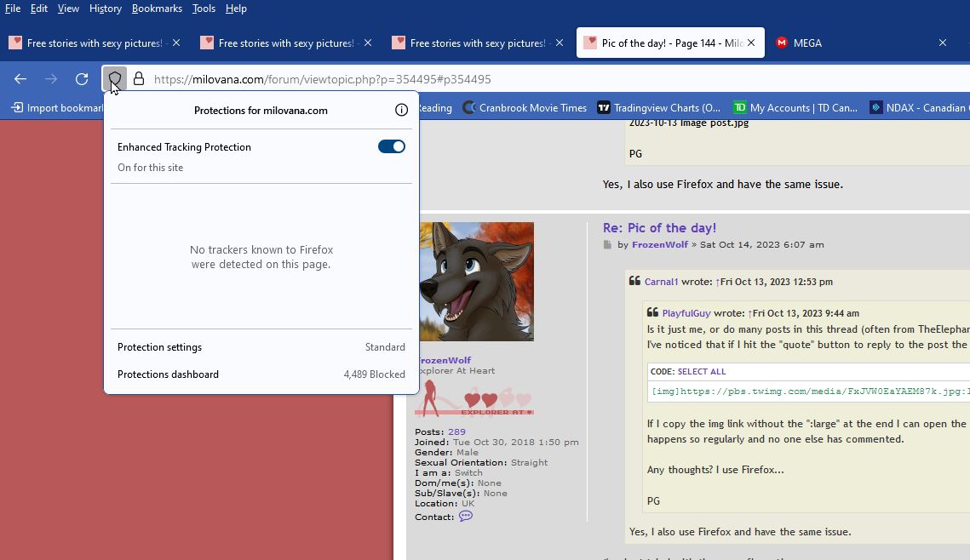Click MEGA tab favicon
Viewport: 970px width, 560px height.
click(x=782, y=43)
